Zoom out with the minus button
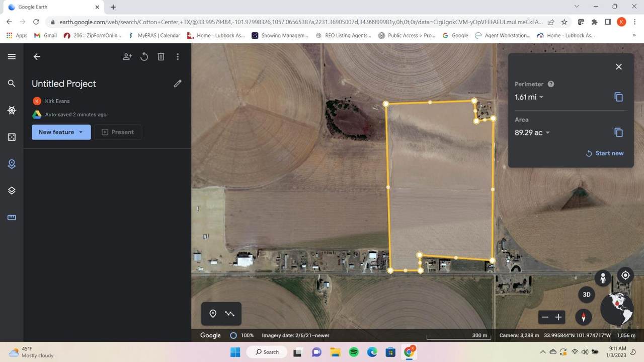644x362 pixels. (x=545, y=317)
